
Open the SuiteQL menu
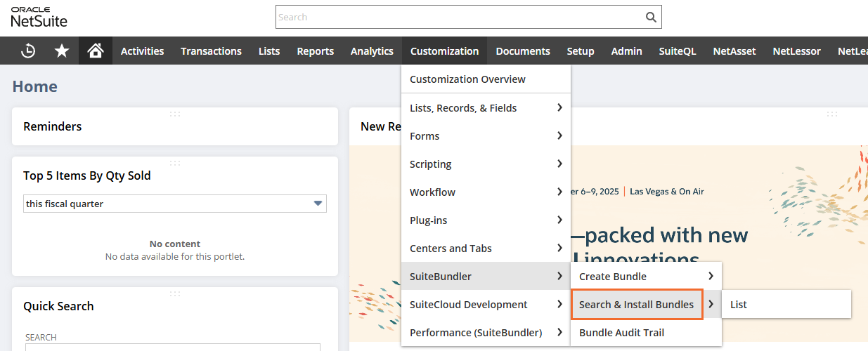[x=678, y=51]
